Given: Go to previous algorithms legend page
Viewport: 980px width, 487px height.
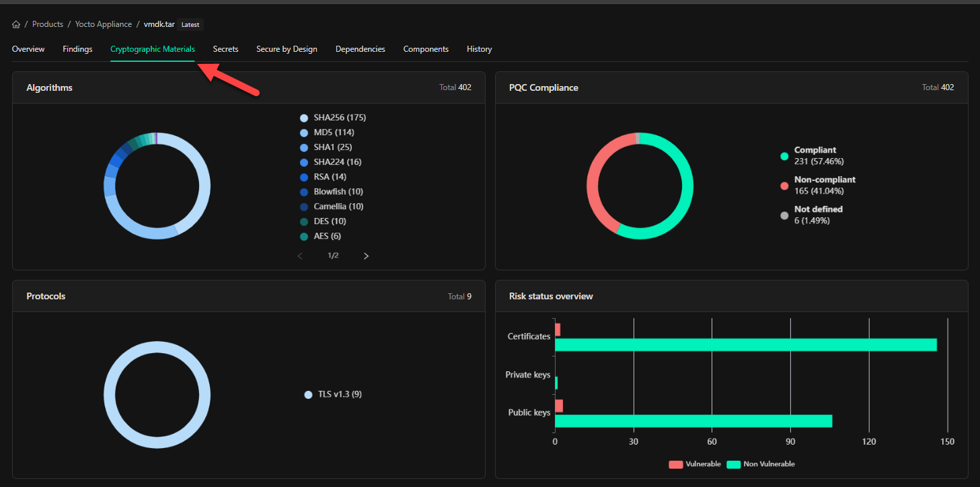Looking at the screenshot, I should coord(300,256).
